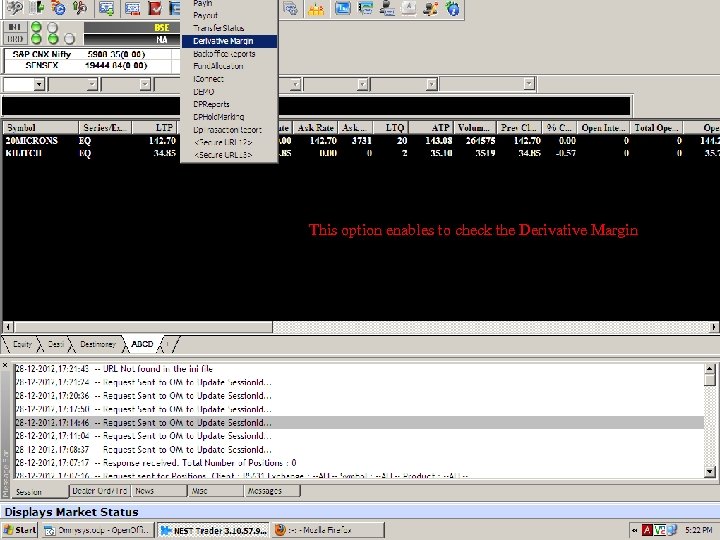Click the door with green arrow icon
This screenshot has height=540, width=720.
click(x=37, y=8)
